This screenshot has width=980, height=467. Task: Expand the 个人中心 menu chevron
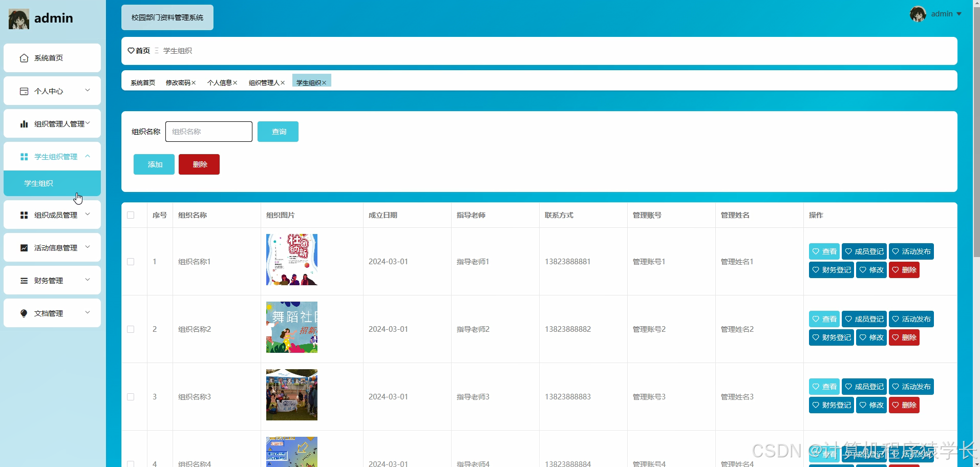88,90
